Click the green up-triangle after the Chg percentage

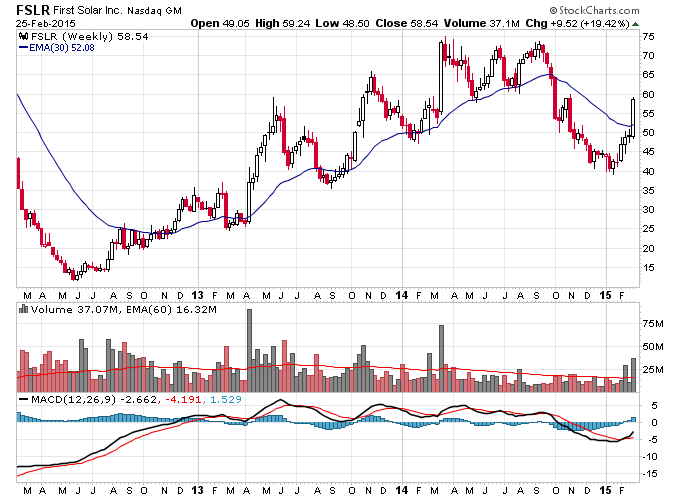pos(635,24)
